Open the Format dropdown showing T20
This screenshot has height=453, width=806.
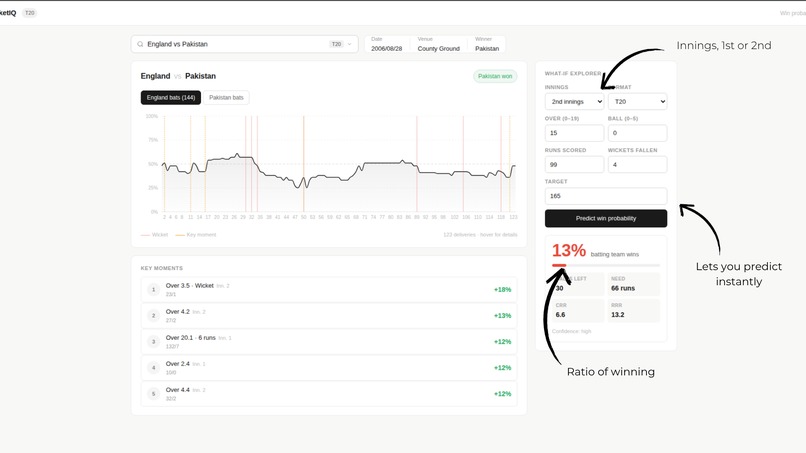(x=637, y=102)
